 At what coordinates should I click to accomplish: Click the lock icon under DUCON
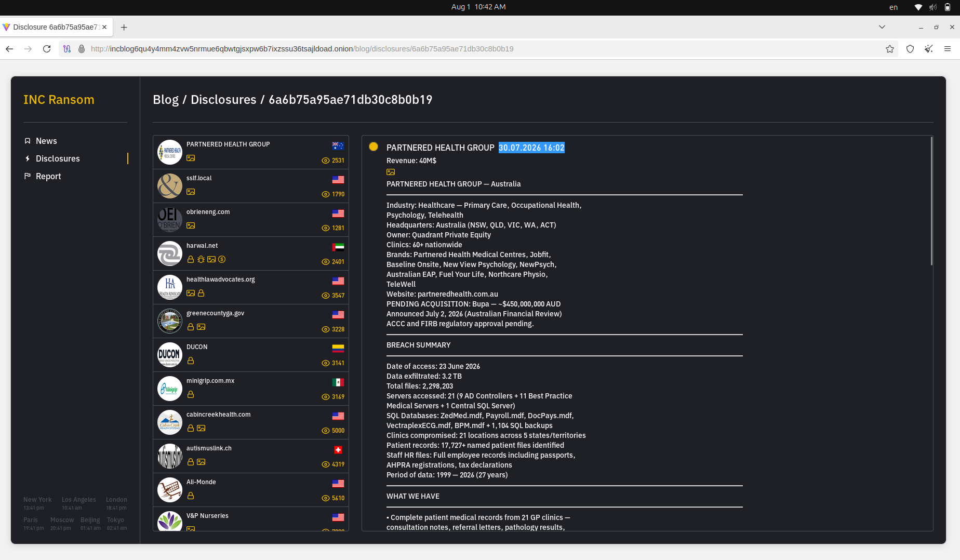tap(191, 361)
